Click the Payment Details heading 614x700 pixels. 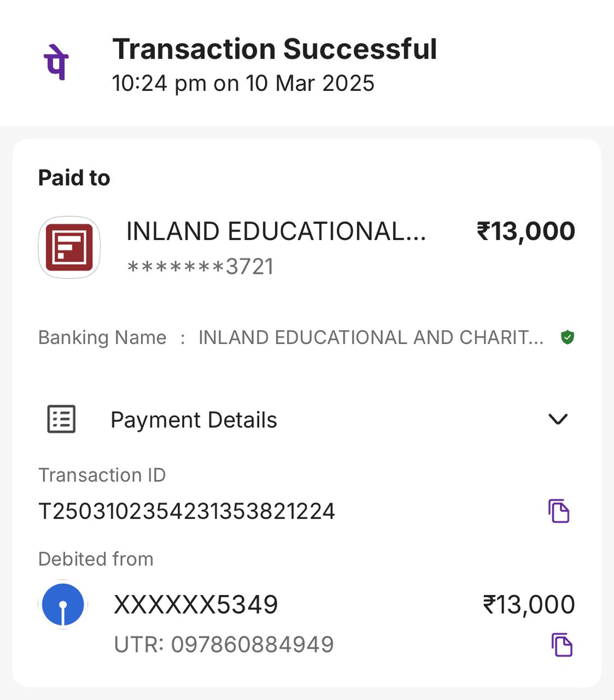194,420
